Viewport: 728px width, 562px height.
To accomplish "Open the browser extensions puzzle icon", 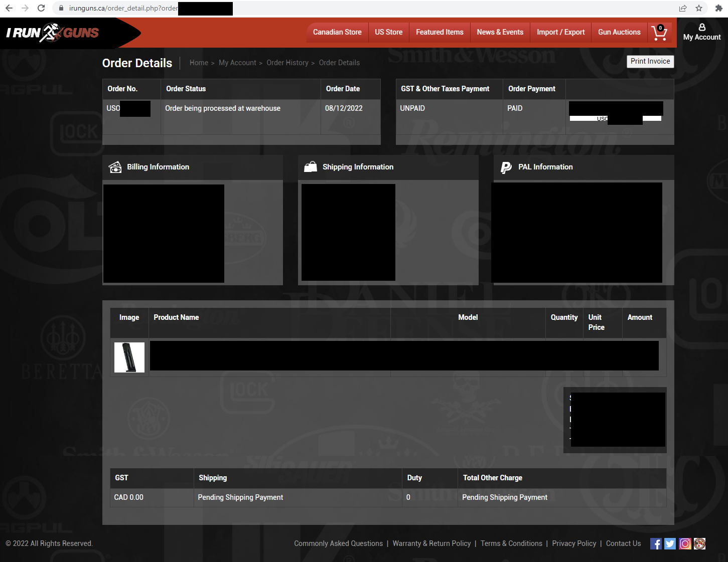I will coord(718,8).
